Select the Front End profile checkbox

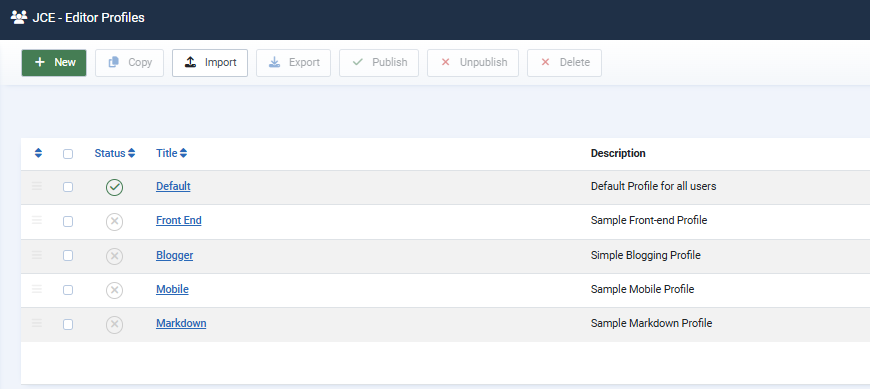68,221
